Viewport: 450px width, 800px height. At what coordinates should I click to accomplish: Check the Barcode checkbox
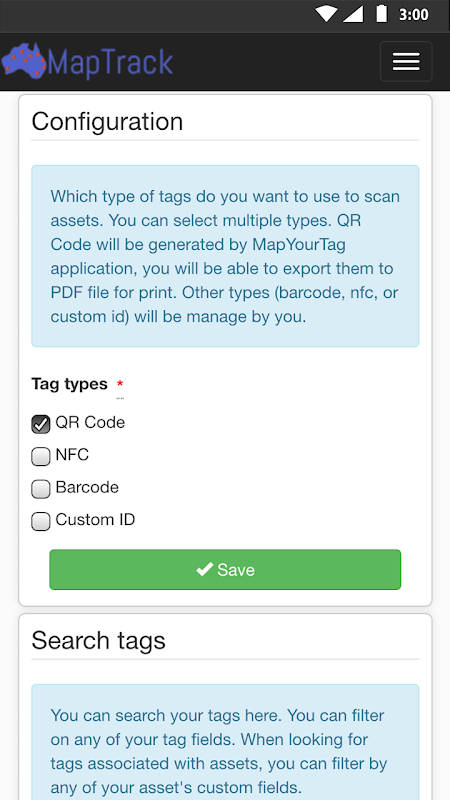[x=41, y=489]
